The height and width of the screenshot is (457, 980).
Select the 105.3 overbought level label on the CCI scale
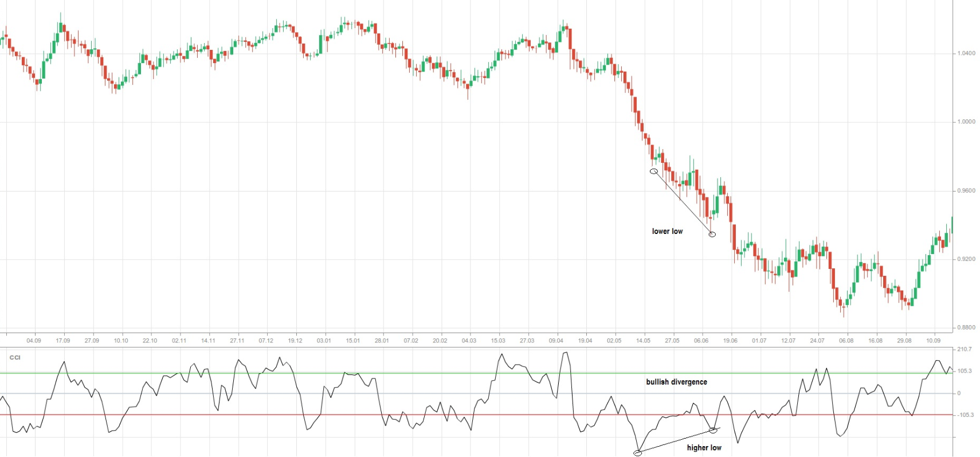coord(965,371)
